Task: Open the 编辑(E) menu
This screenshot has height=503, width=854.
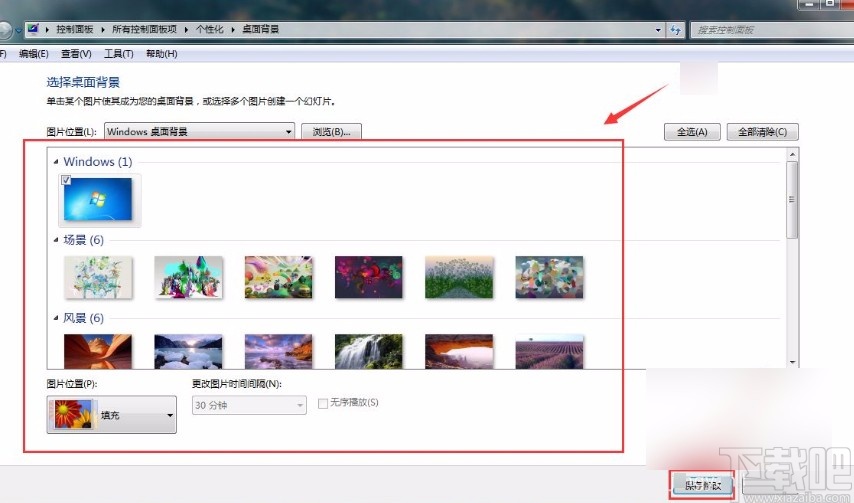Action: point(33,54)
